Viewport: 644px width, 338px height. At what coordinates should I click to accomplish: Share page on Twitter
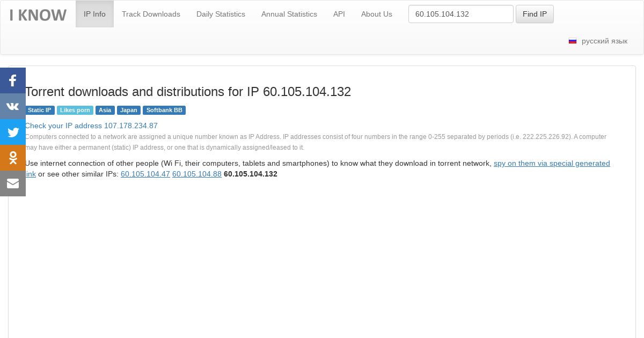click(x=13, y=132)
